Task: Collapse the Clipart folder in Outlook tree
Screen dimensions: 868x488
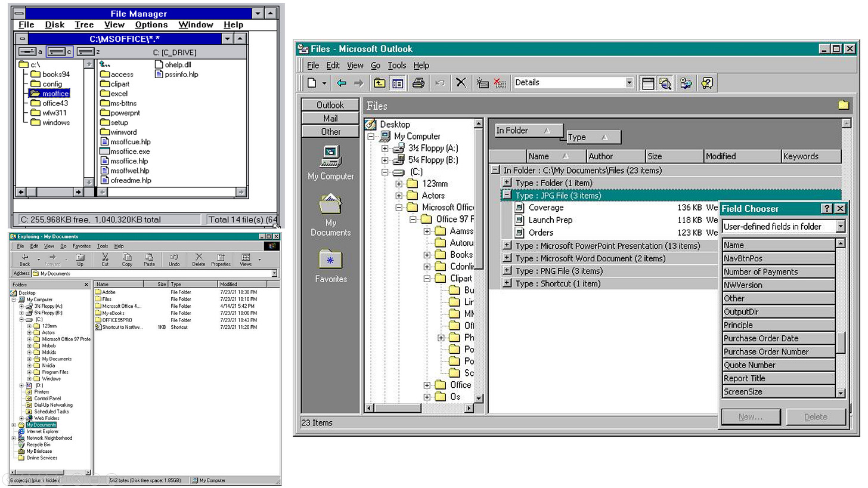Action: click(427, 278)
